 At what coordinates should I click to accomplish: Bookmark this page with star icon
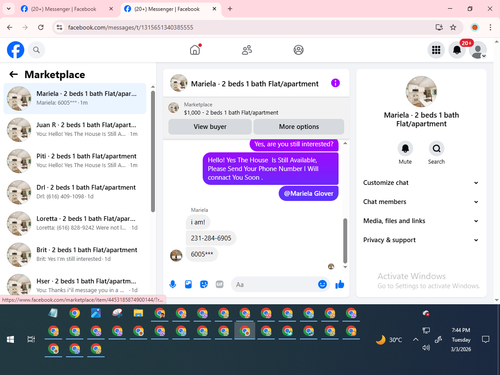(x=453, y=27)
